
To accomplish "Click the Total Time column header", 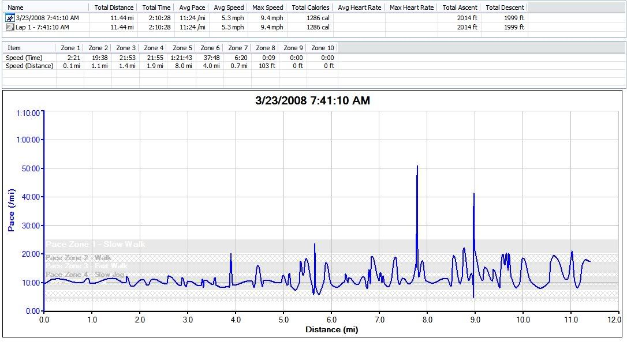I will [156, 7].
